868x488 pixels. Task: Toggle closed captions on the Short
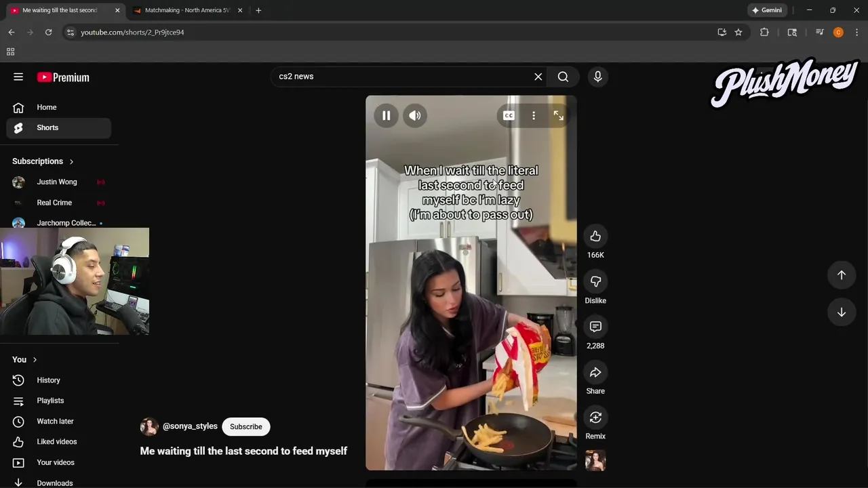[509, 116]
